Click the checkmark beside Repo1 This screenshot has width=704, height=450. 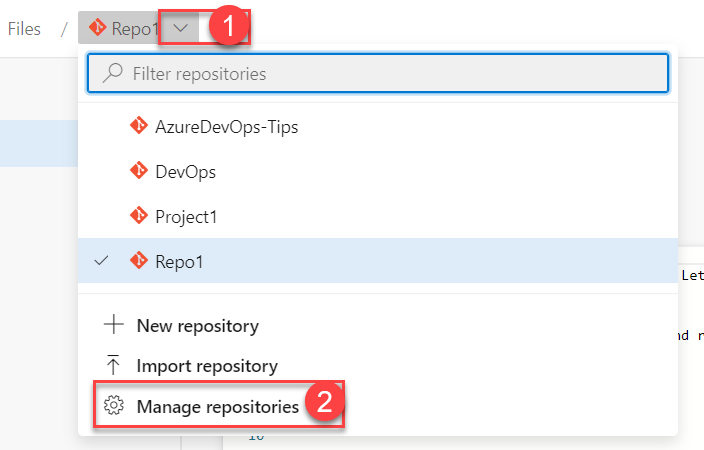(x=101, y=260)
